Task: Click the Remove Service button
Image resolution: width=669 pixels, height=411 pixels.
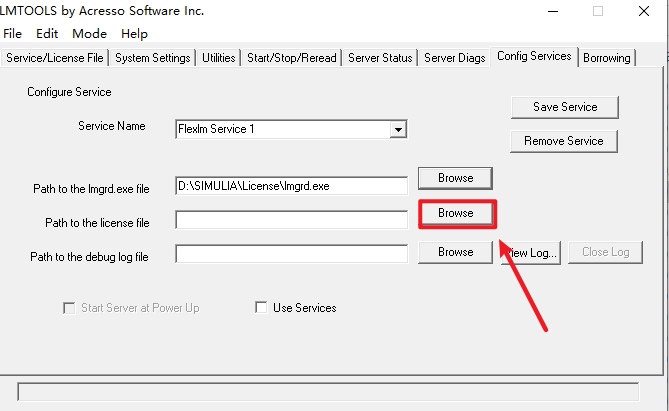Action: click(563, 141)
